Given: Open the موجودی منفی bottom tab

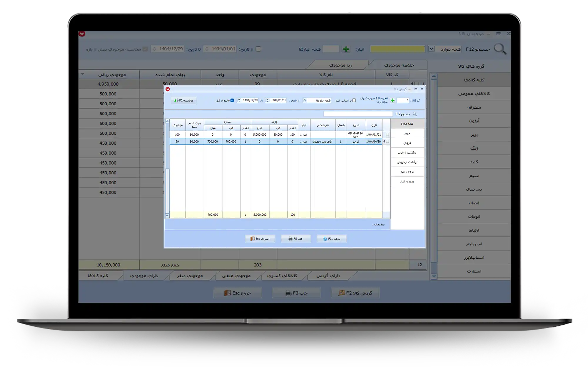Looking at the screenshot, I should (236, 276).
